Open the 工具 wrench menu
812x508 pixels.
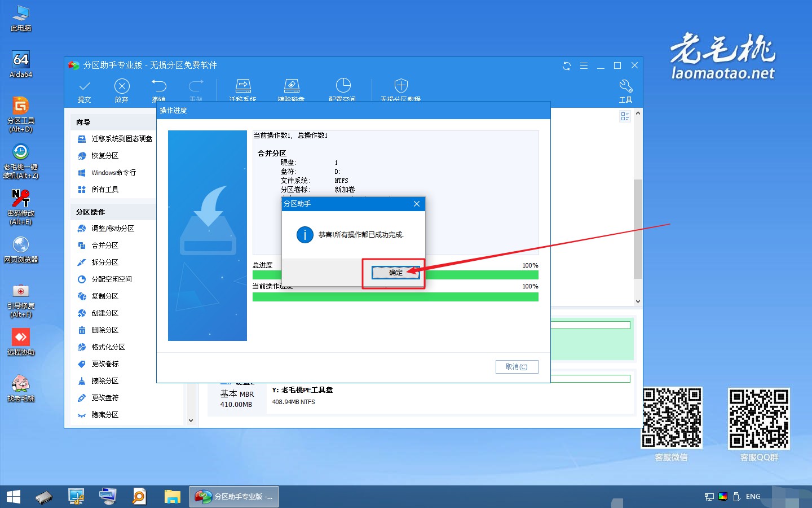coord(626,90)
